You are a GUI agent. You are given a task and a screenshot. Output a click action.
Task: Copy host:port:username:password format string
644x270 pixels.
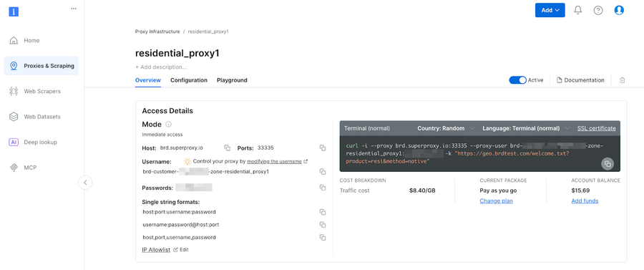point(323,212)
